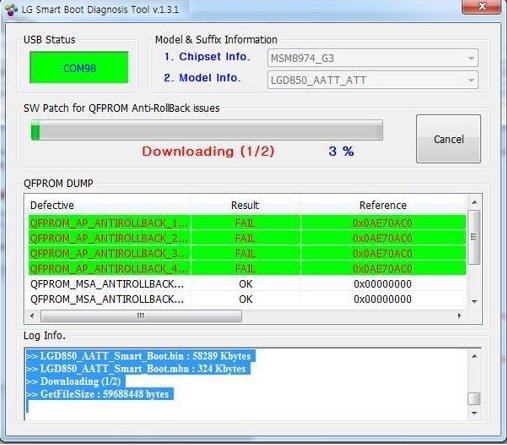Click QFPROM dump list scroll down arrow
The height and width of the screenshot is (445, 507).
click(474, 301)
